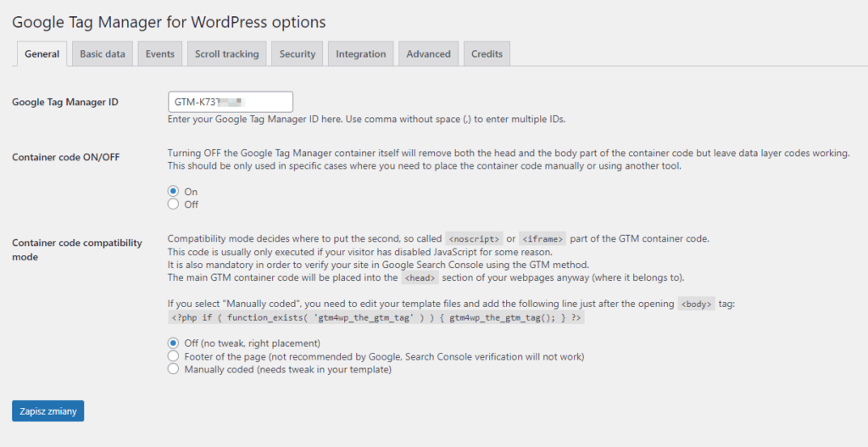Viewport: 868px width, 447px height.
Task: Switch to the Advanced tab
Action: [428, 53]
